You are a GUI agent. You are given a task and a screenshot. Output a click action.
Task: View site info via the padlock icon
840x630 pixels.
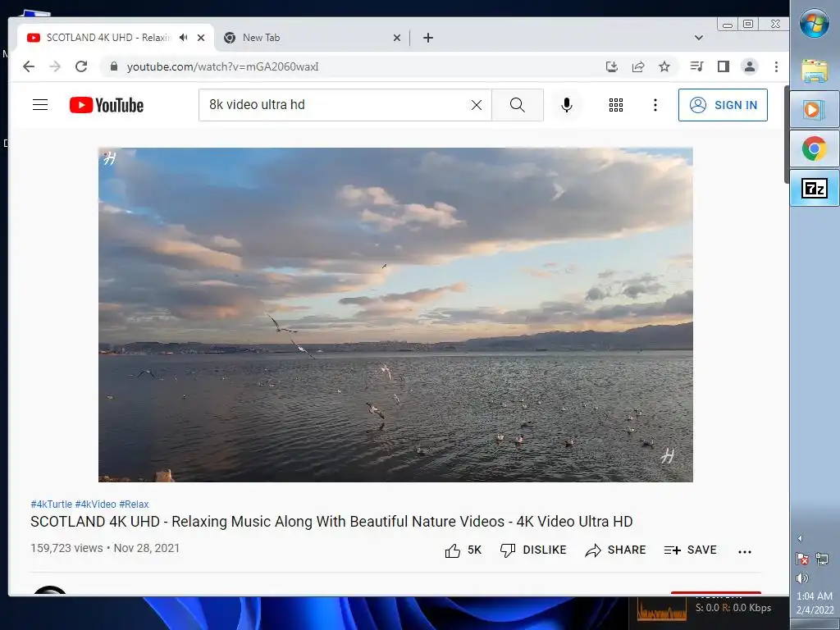113,66
